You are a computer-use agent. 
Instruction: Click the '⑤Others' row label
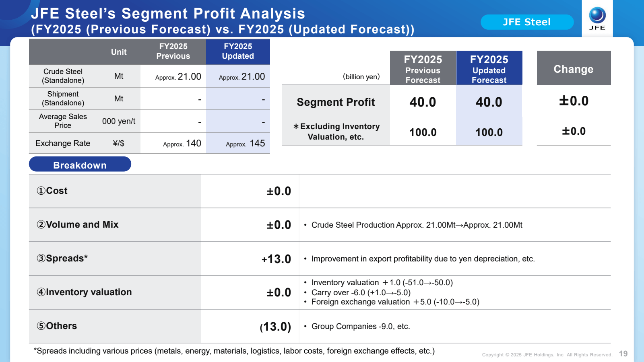point(57,326)
